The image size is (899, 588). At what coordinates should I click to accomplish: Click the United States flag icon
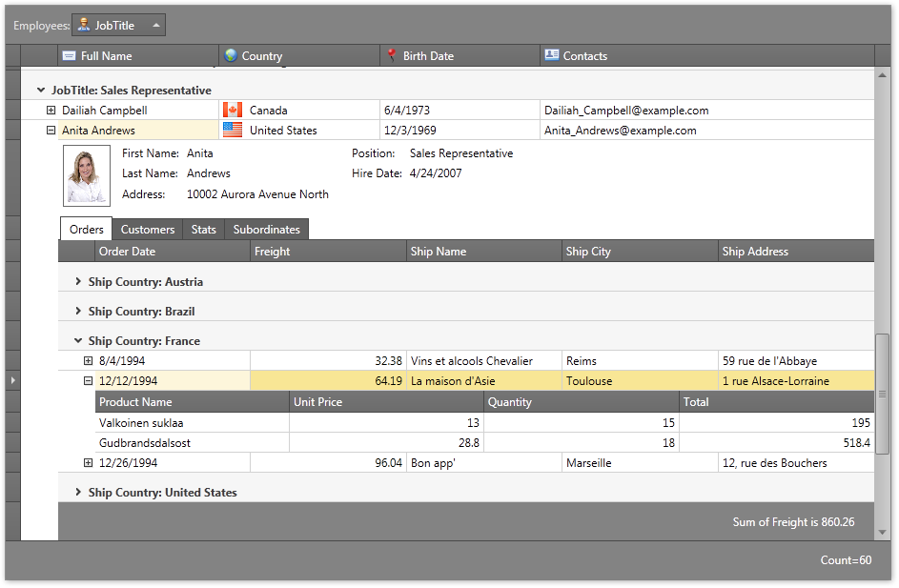[x=232, y=131]
